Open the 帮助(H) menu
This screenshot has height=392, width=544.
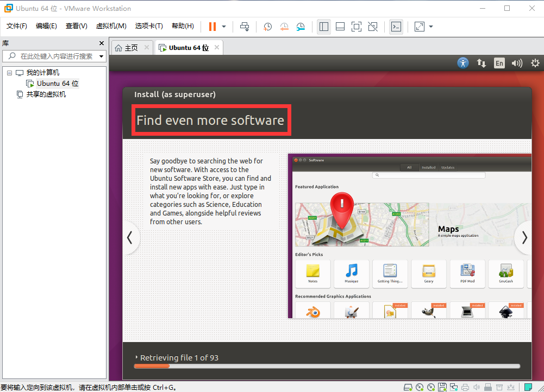(x=183, y=26)
